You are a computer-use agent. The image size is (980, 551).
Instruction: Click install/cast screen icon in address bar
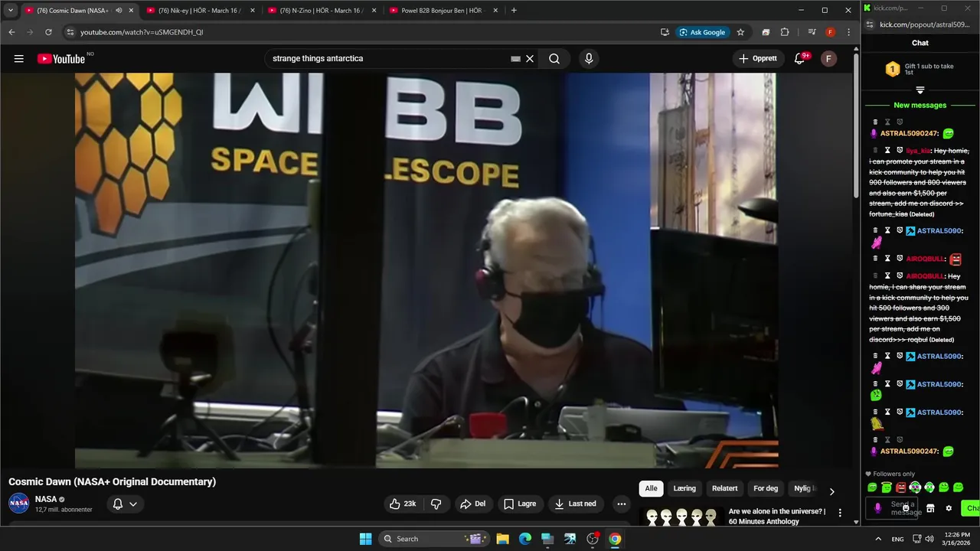click(x=665, y=32)
